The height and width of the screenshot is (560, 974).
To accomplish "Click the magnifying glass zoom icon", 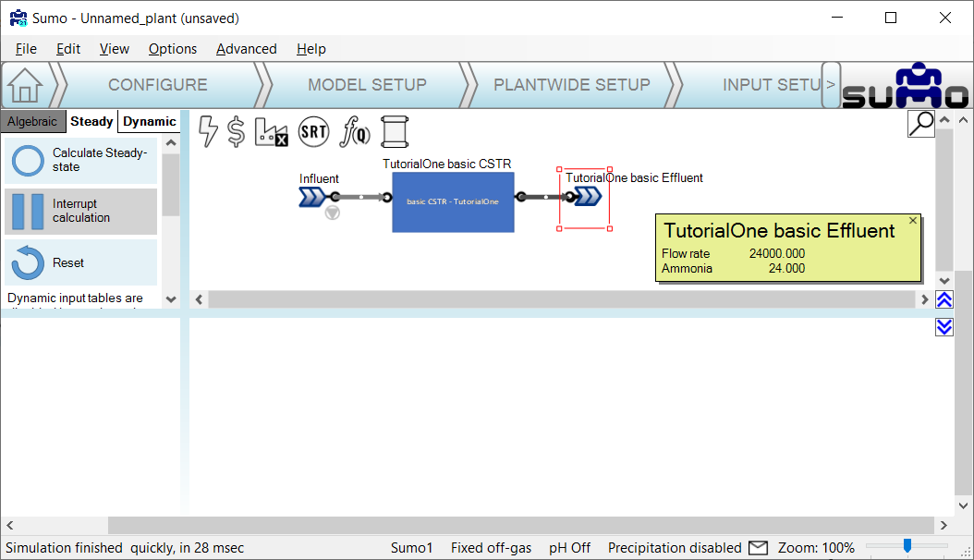I will pos(920,124).
